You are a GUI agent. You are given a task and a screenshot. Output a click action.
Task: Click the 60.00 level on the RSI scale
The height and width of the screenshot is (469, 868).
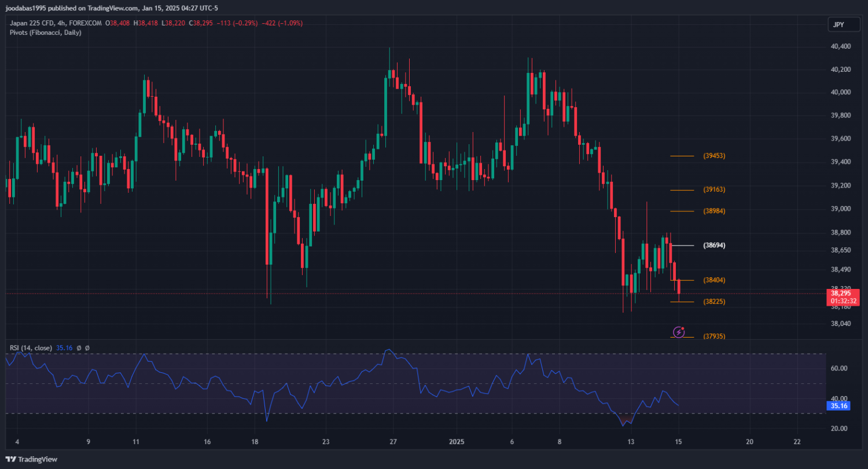[x=839, y=368]
